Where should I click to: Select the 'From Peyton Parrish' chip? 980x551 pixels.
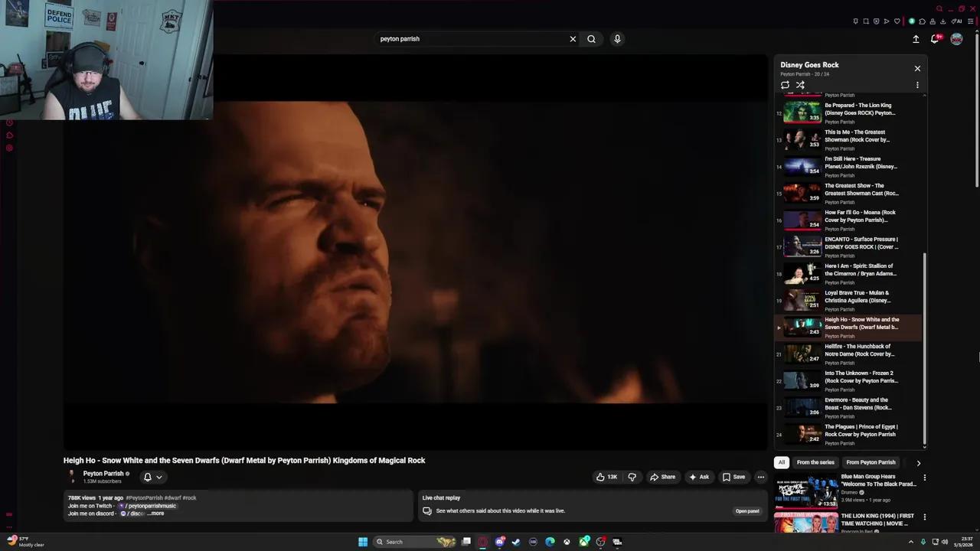point(871,462)
